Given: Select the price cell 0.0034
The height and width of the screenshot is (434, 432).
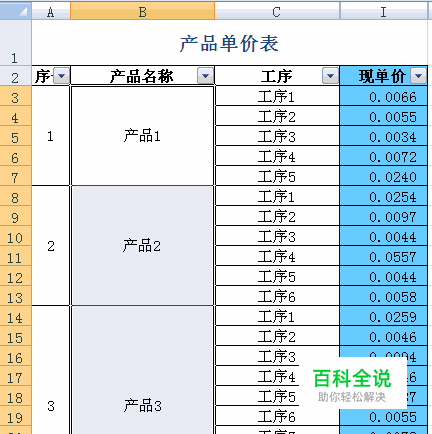Looking at the screenshot, I should [383, 136].
